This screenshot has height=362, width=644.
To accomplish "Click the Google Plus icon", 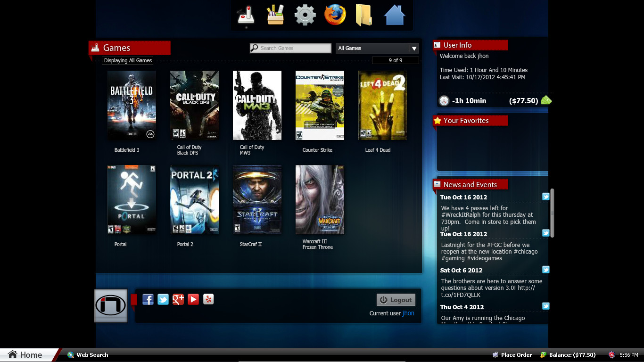I will 178,299.
